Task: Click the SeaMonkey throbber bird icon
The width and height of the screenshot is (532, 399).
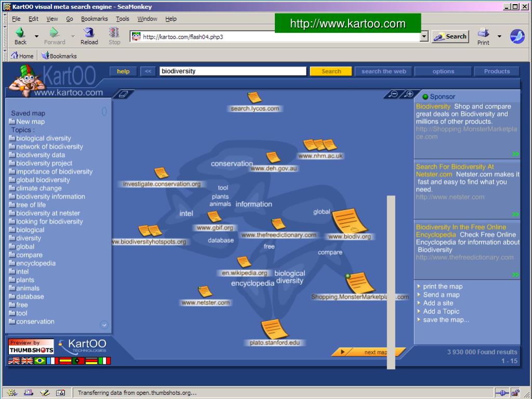Action: (x=517, y=36)
